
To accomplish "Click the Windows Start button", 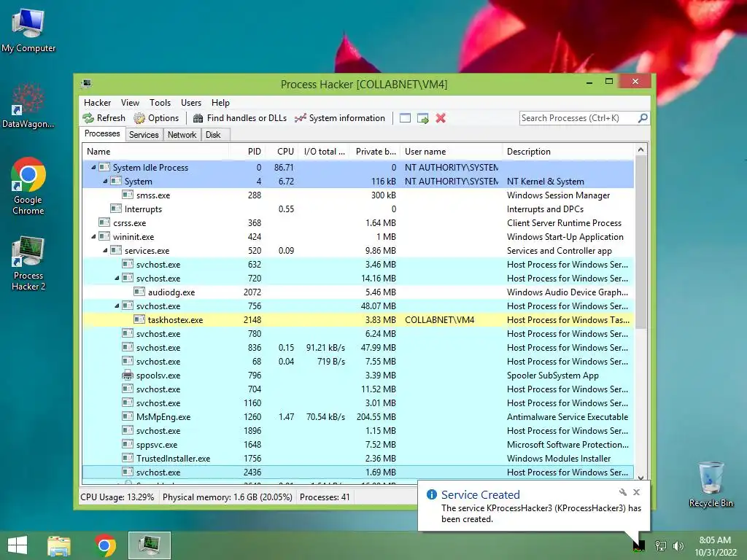I will 18,545.
